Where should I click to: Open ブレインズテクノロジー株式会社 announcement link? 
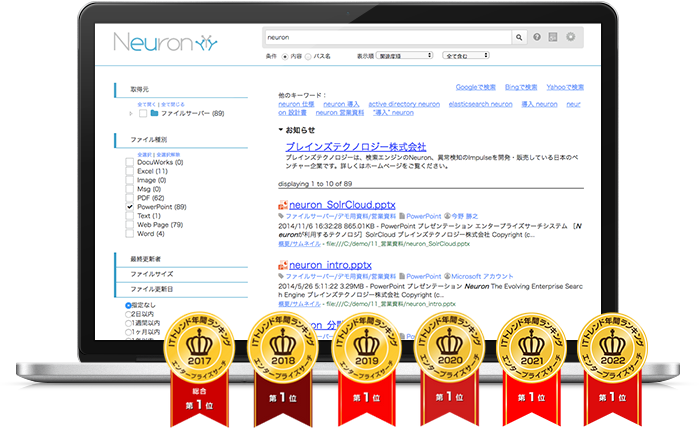click(x=356, y=146)
